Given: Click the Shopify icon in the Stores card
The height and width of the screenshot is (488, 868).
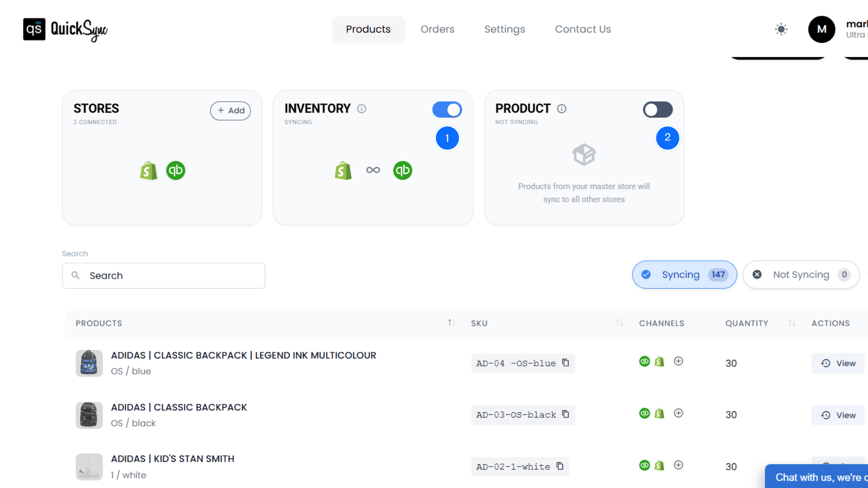Looking at the screenshot, I should (149, 170).
